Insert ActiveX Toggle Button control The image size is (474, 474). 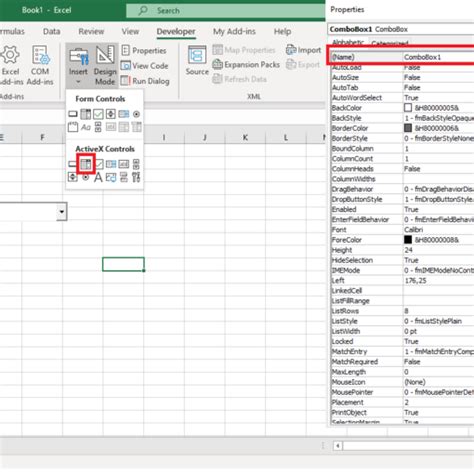pyautogui.click(x=124, y=177)
